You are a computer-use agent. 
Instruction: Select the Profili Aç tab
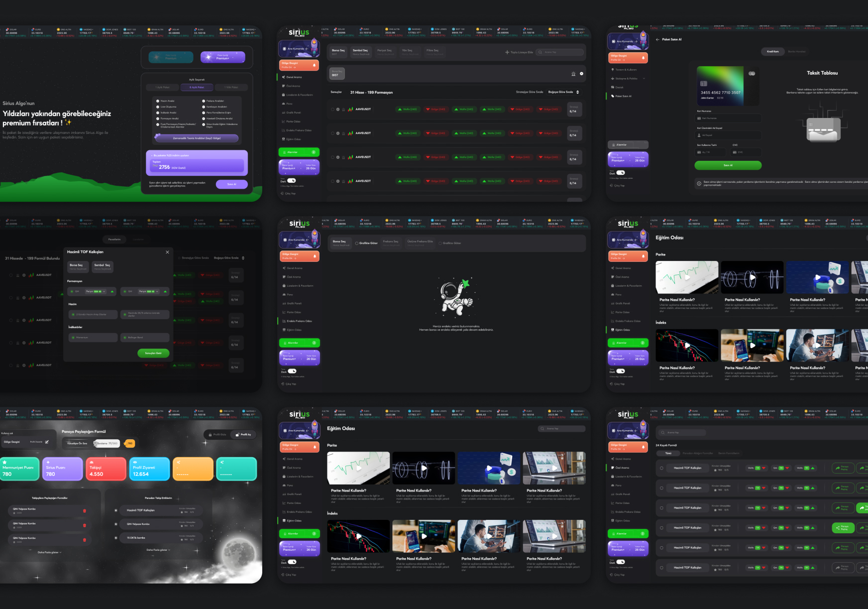[x=243, y=435]
